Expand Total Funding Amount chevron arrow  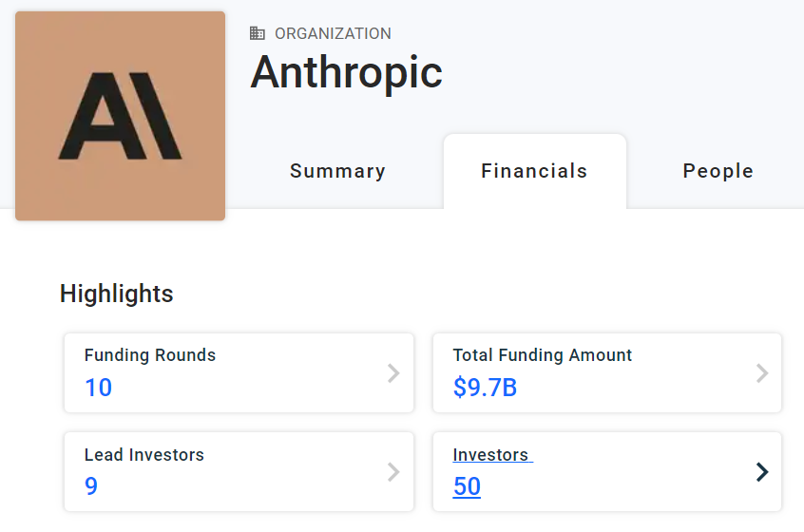point(762,373)
